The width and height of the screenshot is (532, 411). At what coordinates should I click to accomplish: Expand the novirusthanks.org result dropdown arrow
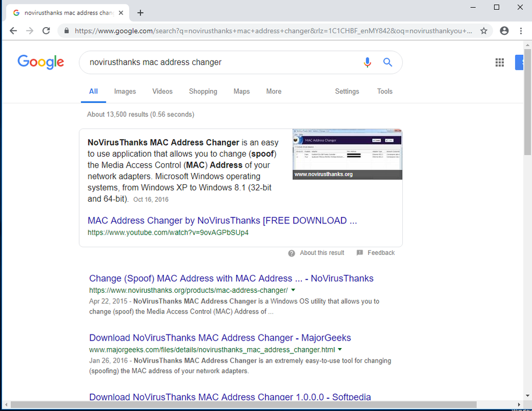[x=293, y=290]
